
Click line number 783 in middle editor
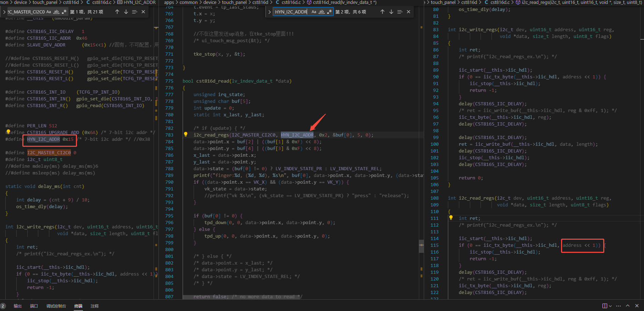[169, 135]
